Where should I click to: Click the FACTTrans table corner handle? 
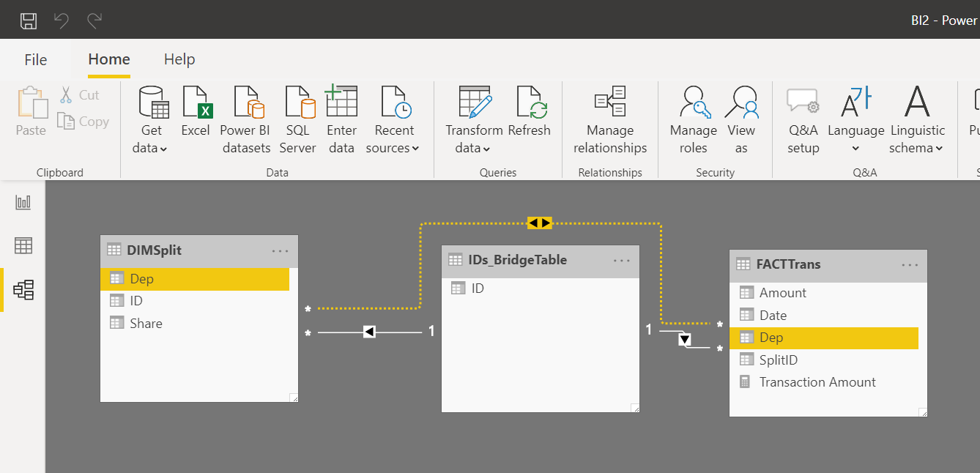pyautogui.click(x=923, y=412)
